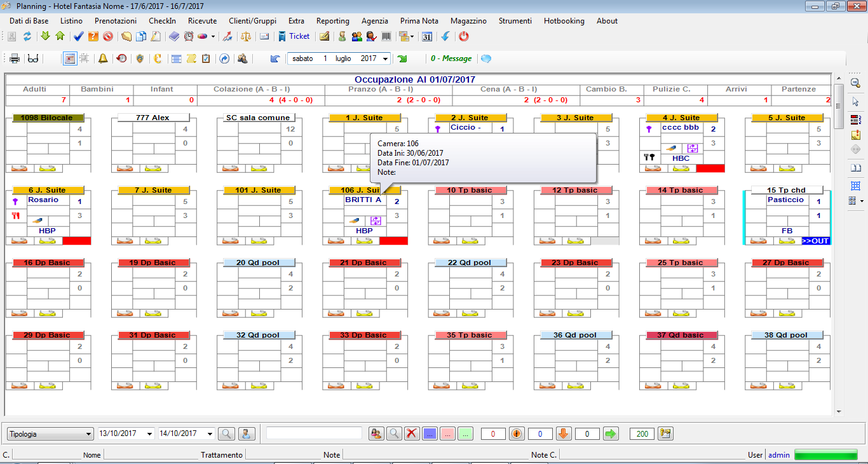868x464 pixels.
Task: Click the alarm clock icon
Action: 189,36
